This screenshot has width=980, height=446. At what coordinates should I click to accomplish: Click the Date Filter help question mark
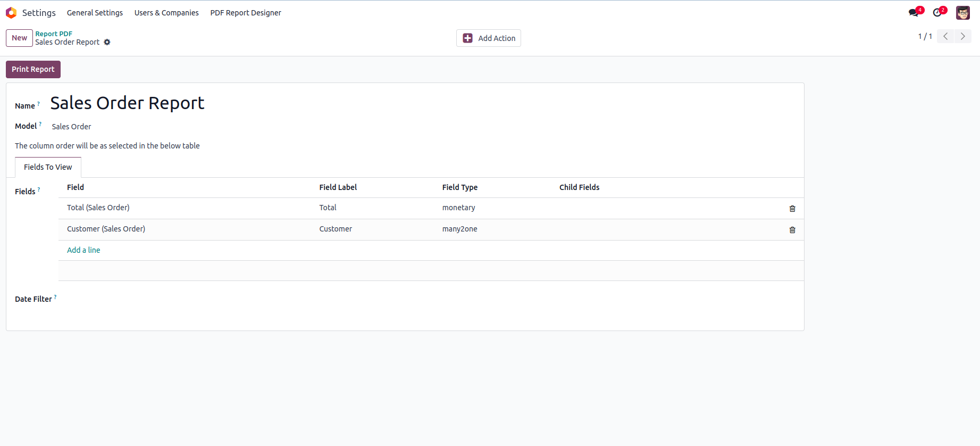tap(55, 297)
